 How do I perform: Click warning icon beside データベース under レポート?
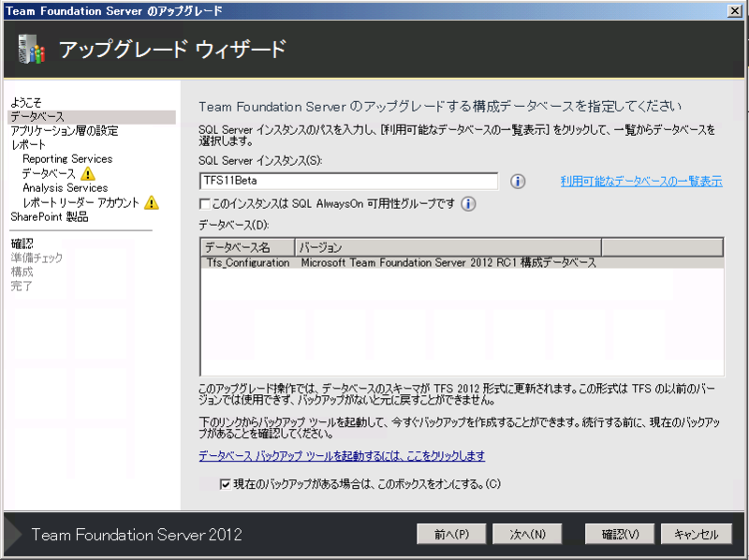click(88, 173)
